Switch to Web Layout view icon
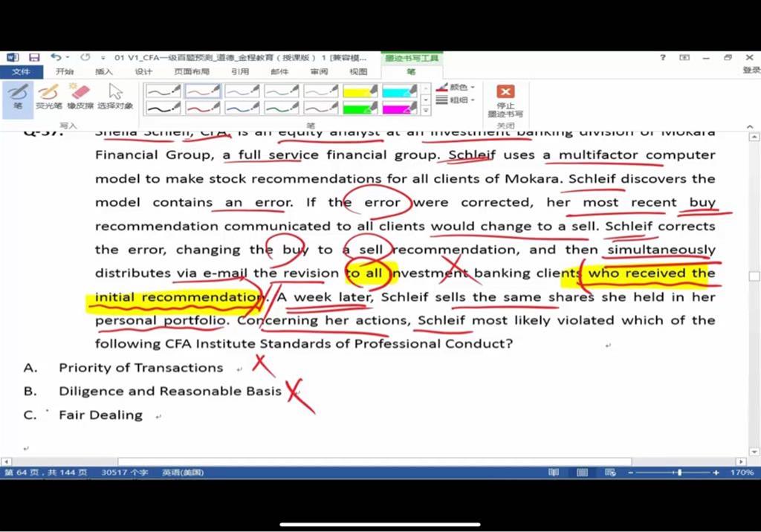761x532 pixels. tap(610, 473)
